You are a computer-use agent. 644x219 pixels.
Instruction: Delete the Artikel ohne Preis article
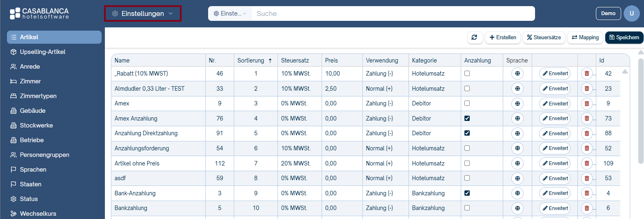click(587, 163)
